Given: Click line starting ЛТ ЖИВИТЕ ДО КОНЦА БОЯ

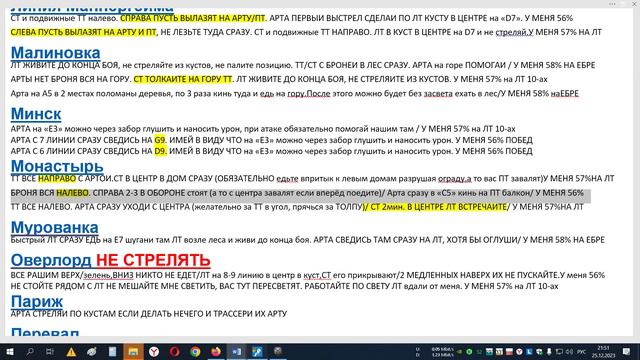Looking at the screenshot, I should (303, 65).
